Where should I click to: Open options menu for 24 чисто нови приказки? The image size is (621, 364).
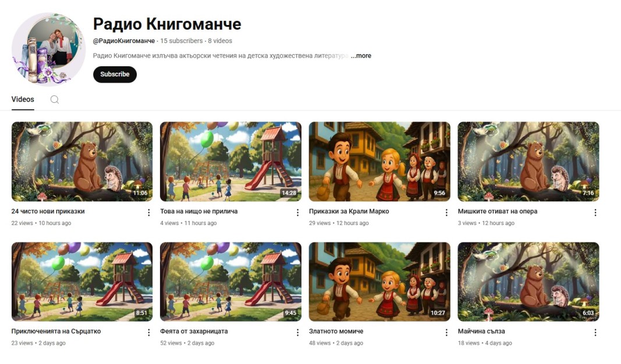148,213
